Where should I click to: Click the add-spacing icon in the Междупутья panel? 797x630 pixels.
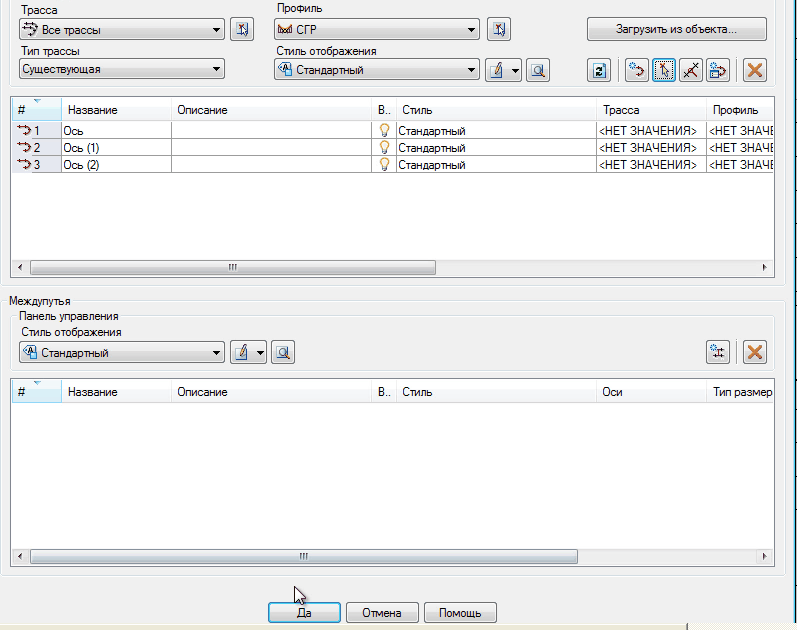coord(717,352)
